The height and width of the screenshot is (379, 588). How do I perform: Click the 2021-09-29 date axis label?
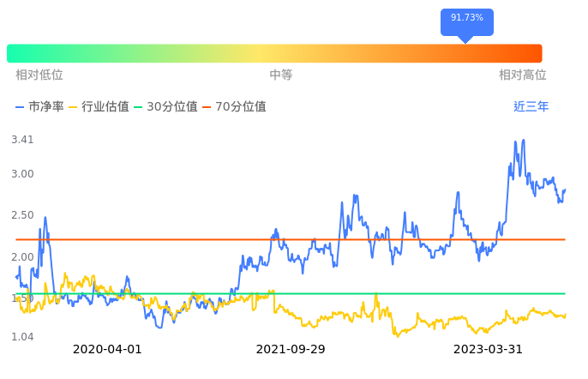pyautogui.click(x=291, y=350)
